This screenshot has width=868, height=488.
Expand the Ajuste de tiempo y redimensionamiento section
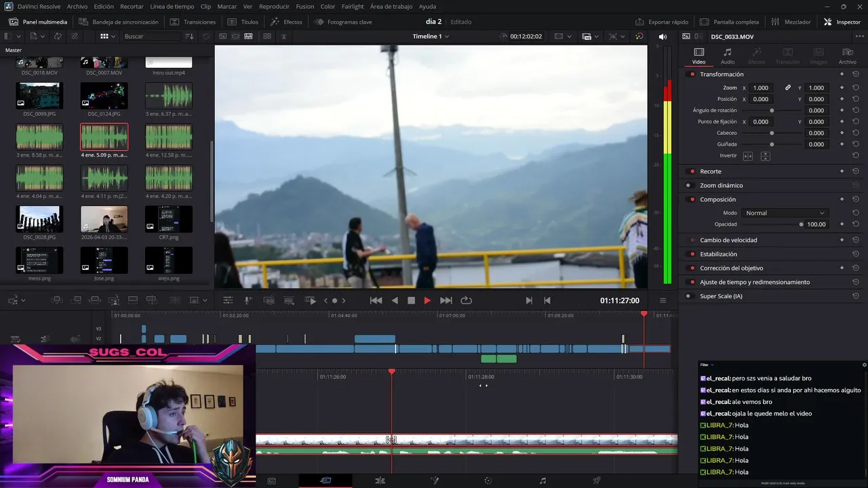755,282
